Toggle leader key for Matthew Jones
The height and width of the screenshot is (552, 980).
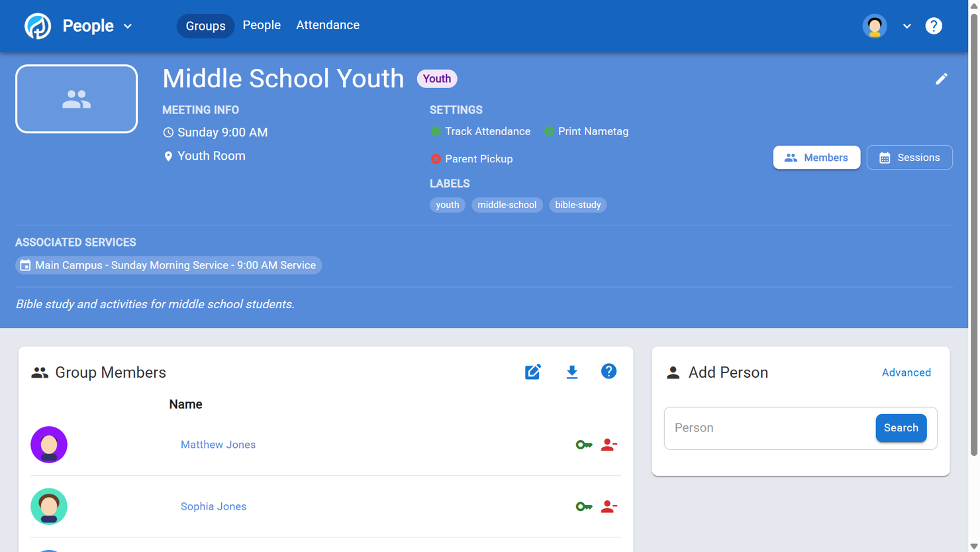[583, 445]
